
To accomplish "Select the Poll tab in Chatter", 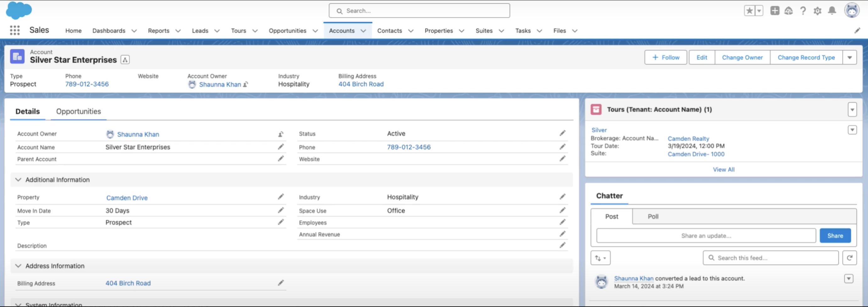I will coord(653,217).
